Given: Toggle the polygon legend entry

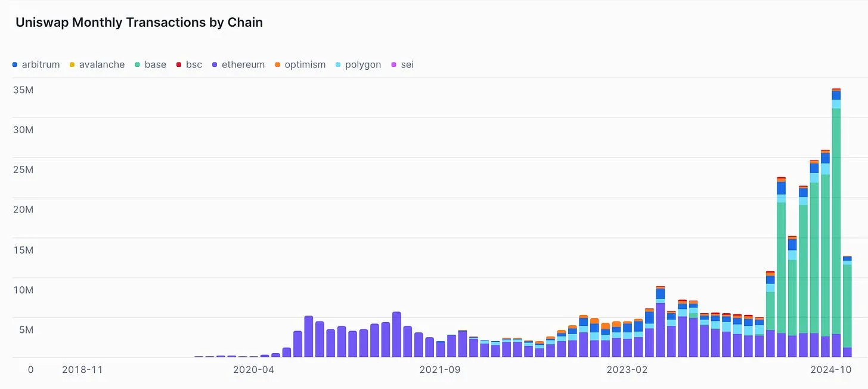Looking at the screenshot, I should [x=358, y=64].
